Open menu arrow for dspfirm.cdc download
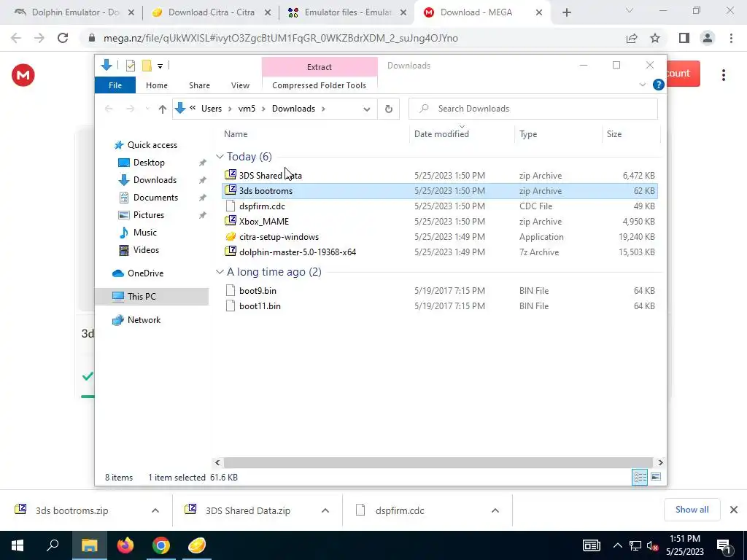Image resolution: width=747 pixels, height=560 pixels. point(495,510)
